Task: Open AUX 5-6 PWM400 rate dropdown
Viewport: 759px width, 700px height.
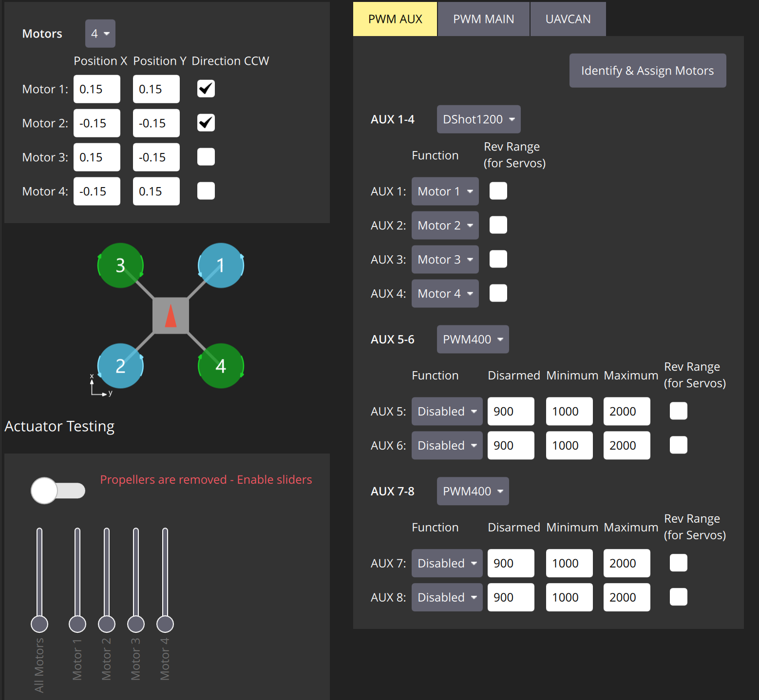Action: pyautogui.click(x=473, y=340)
